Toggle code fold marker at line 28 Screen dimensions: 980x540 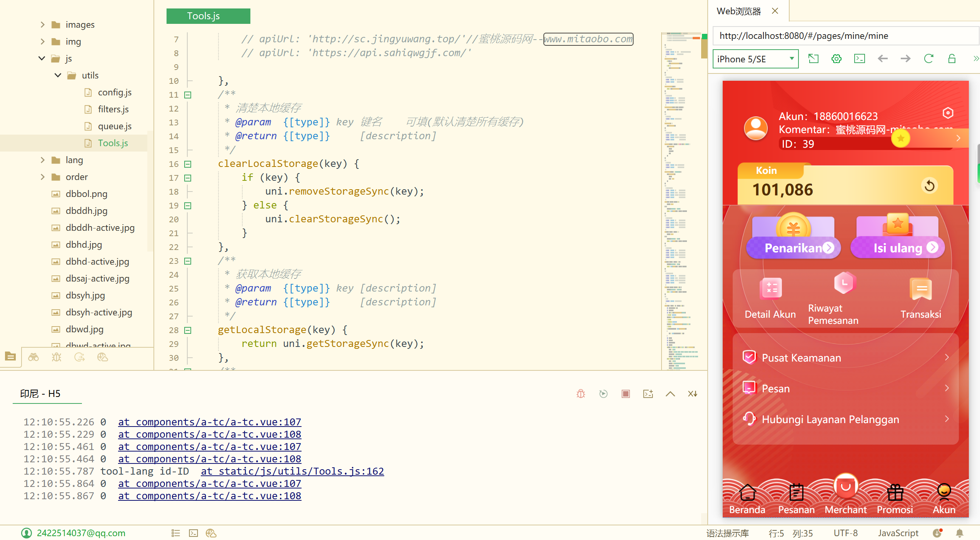[188, 330]
